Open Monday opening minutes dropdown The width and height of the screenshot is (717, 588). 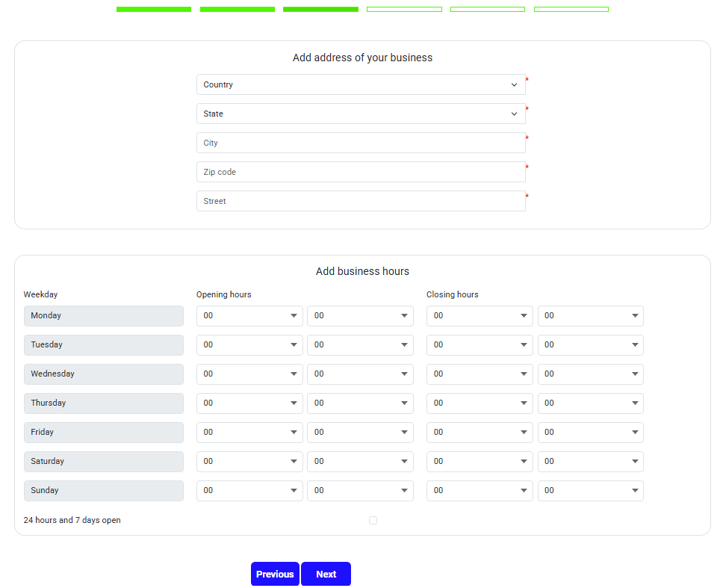pyautogui.click(x=360, y=316)
